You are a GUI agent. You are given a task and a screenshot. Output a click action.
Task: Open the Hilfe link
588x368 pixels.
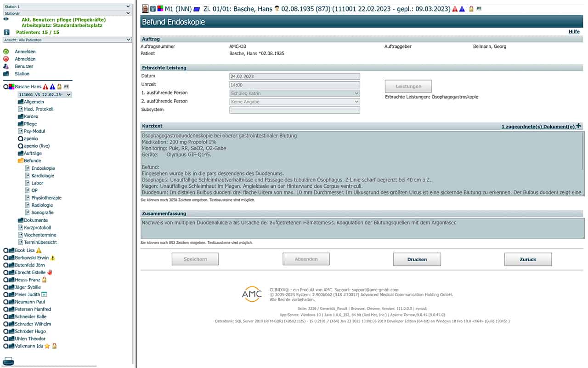pyautogui.click(x=574, y=32)
